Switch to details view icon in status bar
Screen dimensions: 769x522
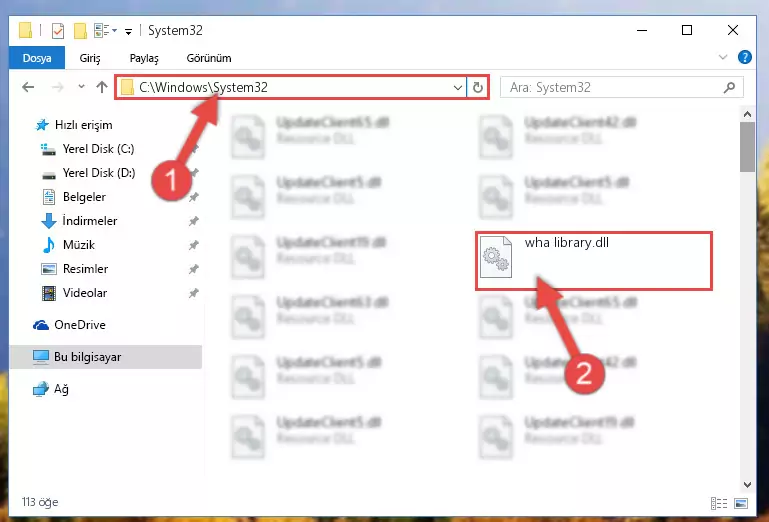coord(719,503)
